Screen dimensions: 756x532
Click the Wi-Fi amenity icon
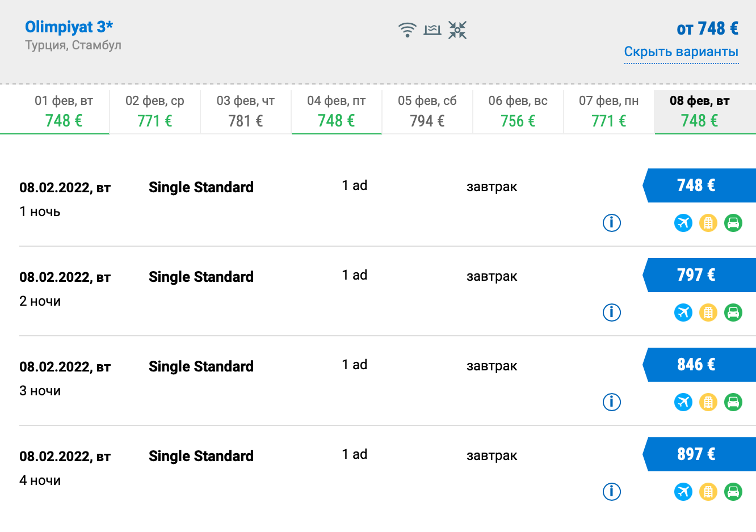coord(408,30)
